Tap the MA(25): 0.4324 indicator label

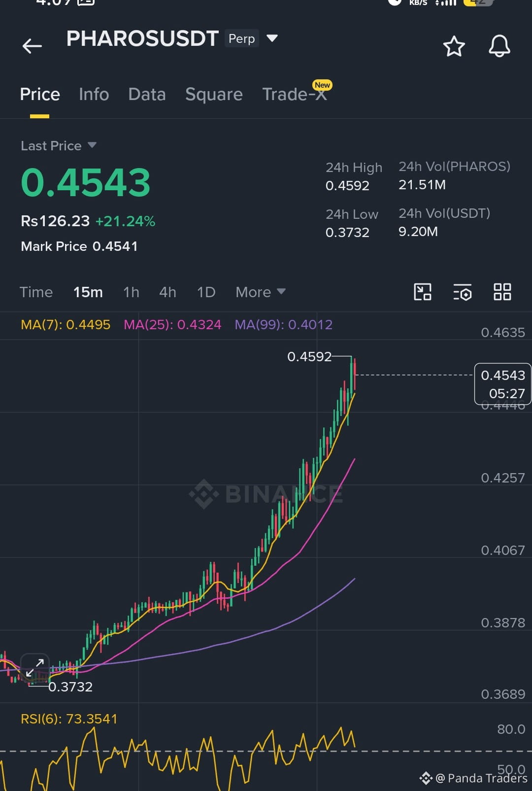(x=172, y=324)
